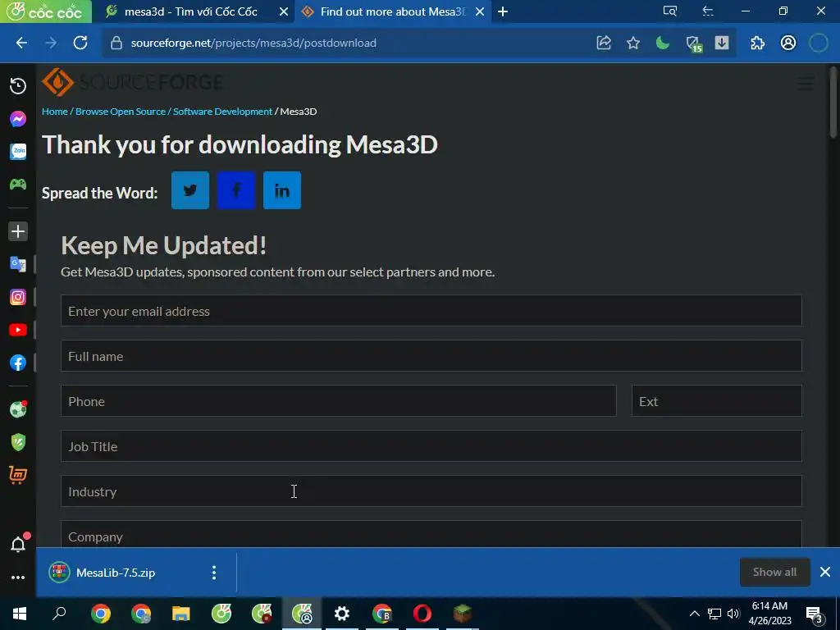
Task: Open the tab search icon in title bar
Action: tap(670, 11)
